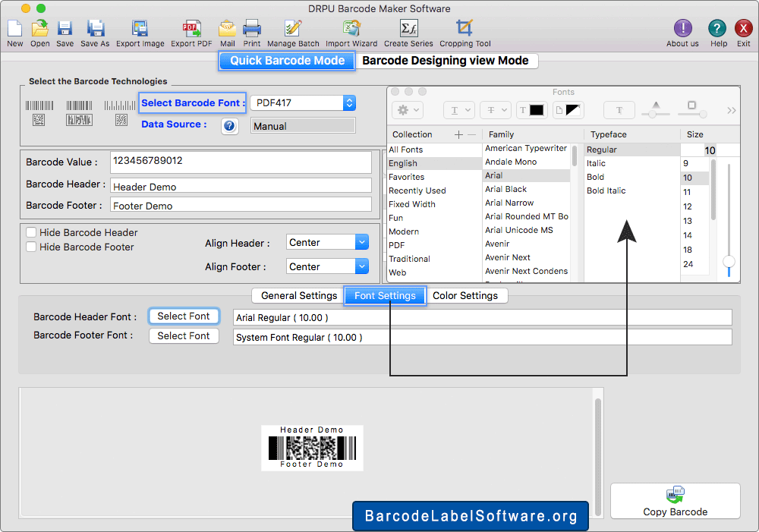This screenshot has height=532, width=759.
Task: Click the Fonts toolbar overflow chevron
Action: [x=732, y=110]
